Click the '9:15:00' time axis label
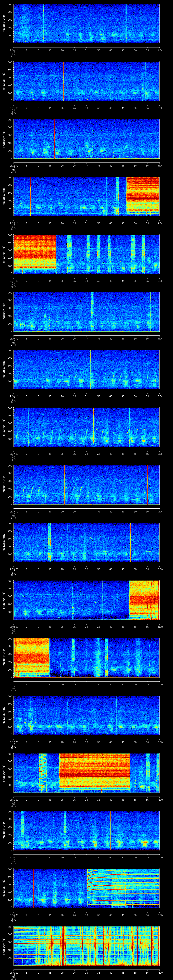The width and height of the screenshot is (173, 980). tap(14, 915)
